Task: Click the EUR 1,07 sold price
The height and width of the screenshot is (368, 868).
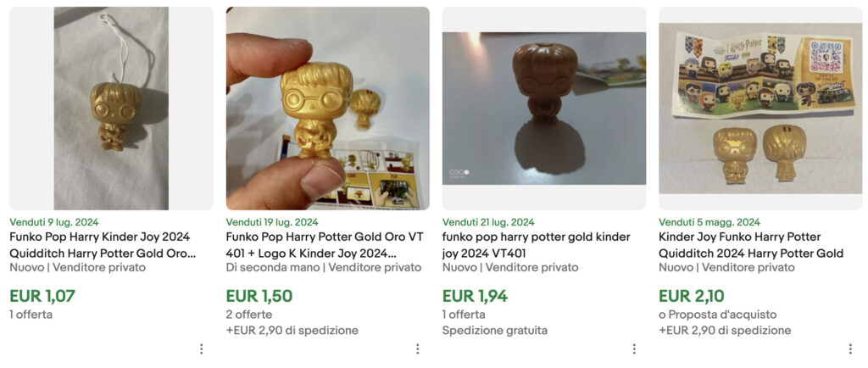Action: click(x=42, y=296)
